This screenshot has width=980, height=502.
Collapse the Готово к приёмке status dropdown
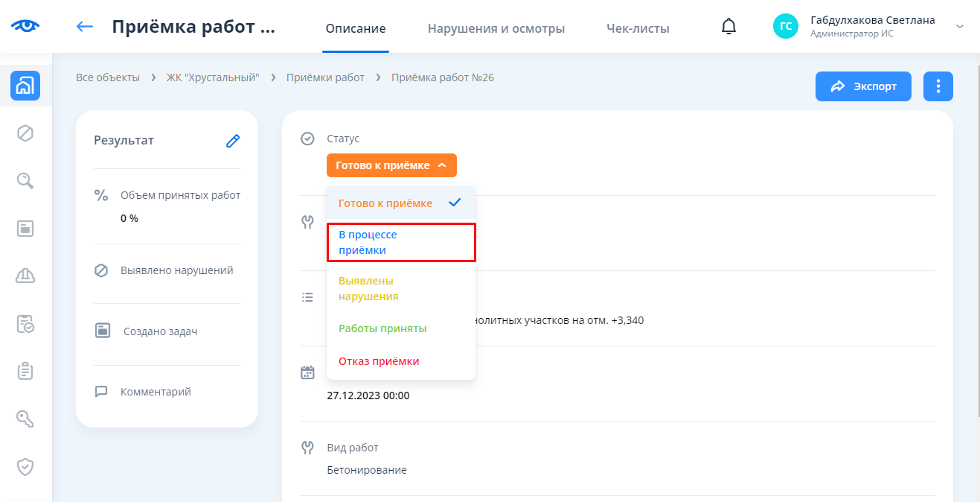[x=391, y=165]
